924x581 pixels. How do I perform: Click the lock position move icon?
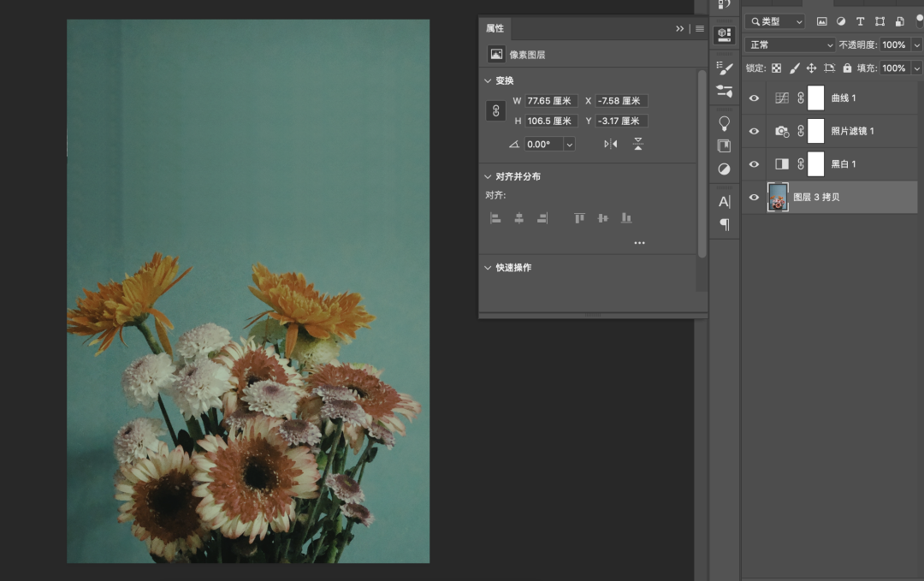(811, 68)
